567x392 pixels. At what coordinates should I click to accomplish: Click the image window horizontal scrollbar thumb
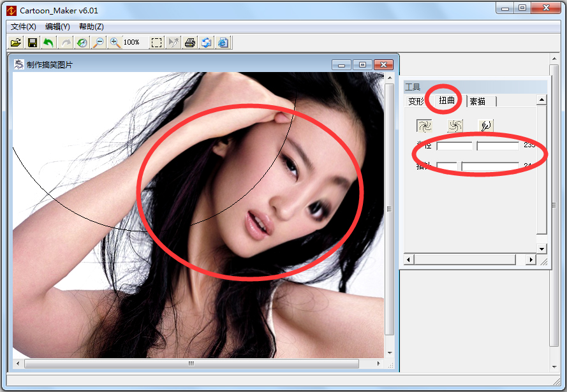coord(191,363)
